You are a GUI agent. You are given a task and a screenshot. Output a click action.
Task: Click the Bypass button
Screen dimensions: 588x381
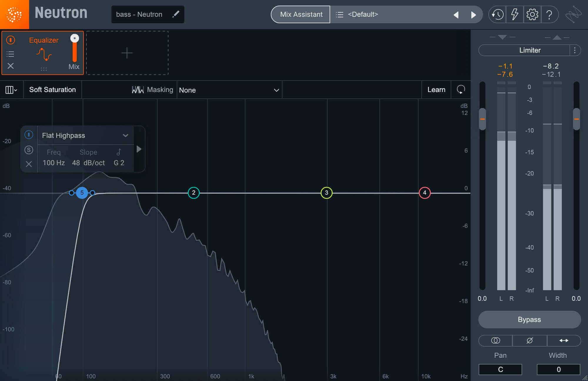(x=529, y=320)
